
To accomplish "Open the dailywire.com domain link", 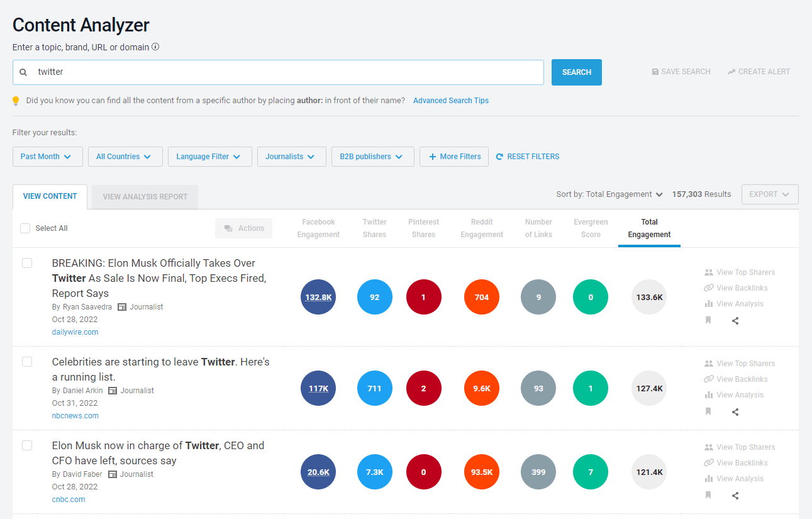I will 75,332.
